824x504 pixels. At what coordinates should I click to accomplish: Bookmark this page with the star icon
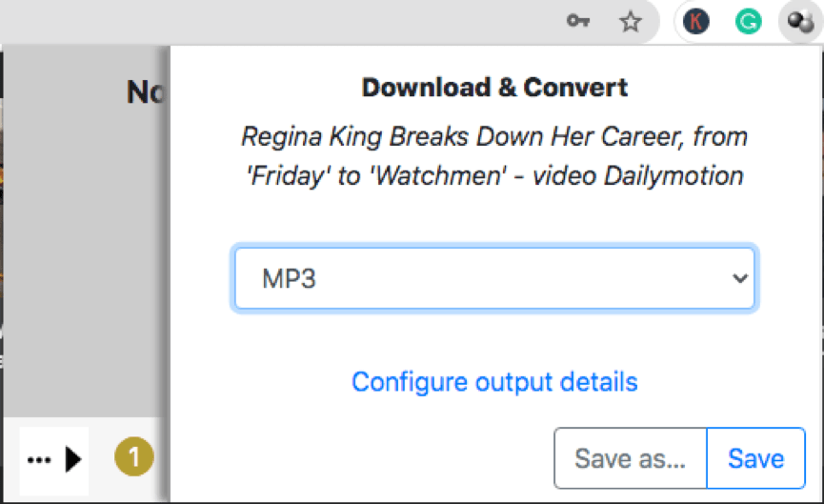[x=630, y=22]
